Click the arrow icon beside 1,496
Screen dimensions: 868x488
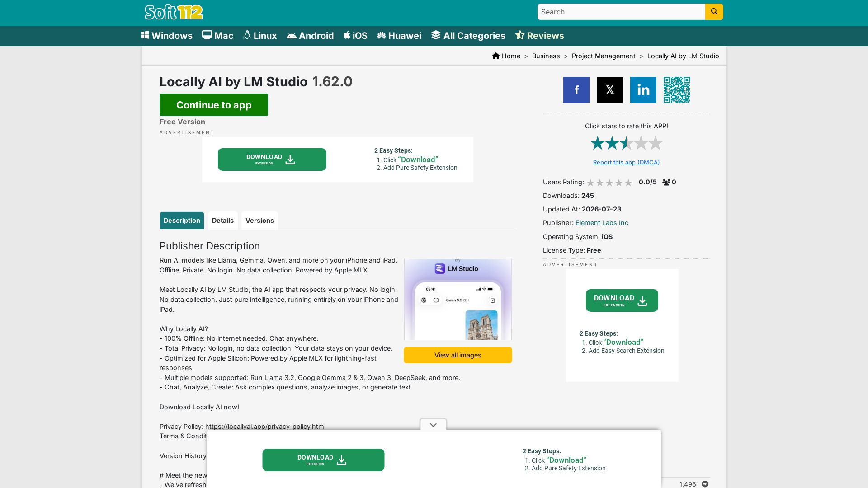coord(705,484)
